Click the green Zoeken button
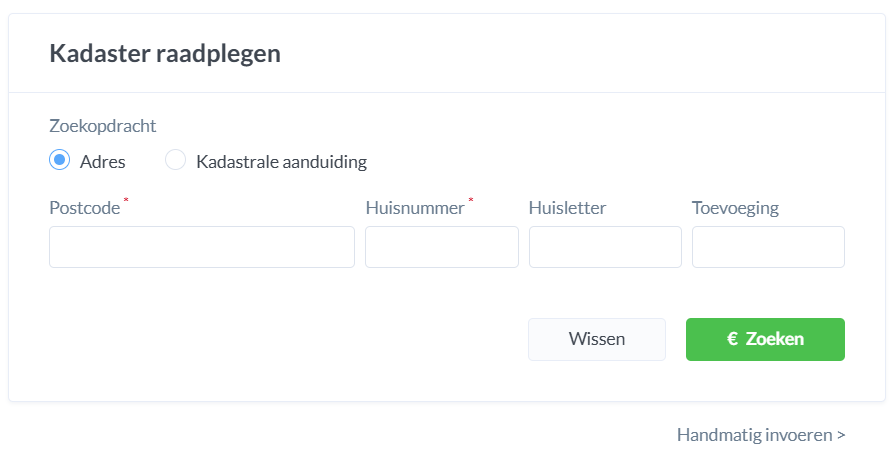The width and height of the screenshot is (894, 451). click(x=765, y=339)
